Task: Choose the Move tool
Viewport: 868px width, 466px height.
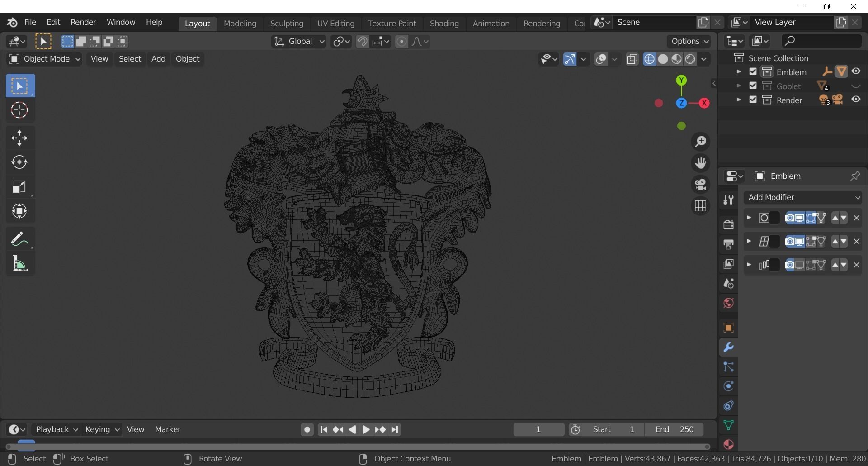Action: click(x=19, y=138)
